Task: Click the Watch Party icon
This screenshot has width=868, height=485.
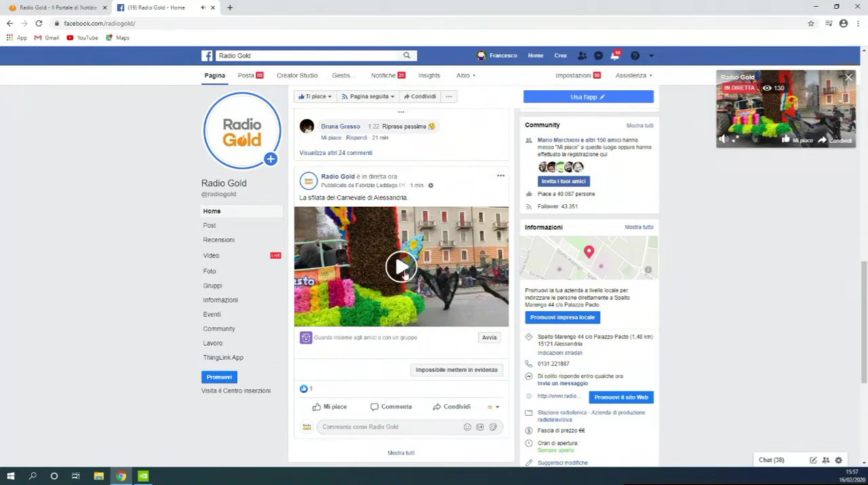Action: [306, 337]
